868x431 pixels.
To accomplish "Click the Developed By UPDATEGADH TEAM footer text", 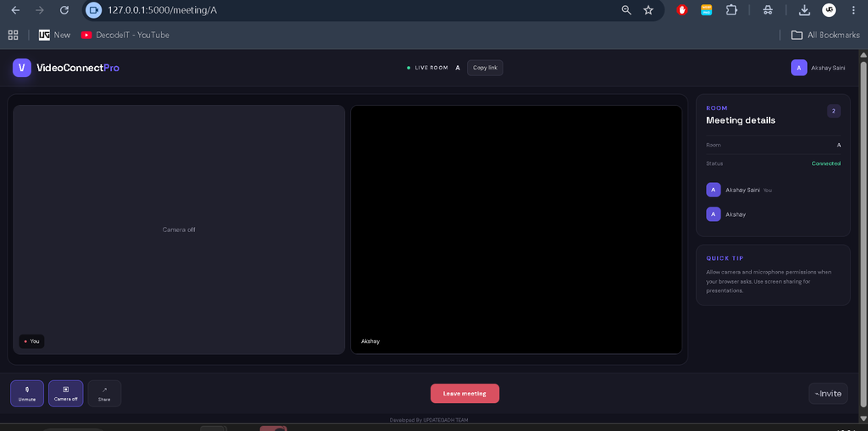I will pos(428,420).
